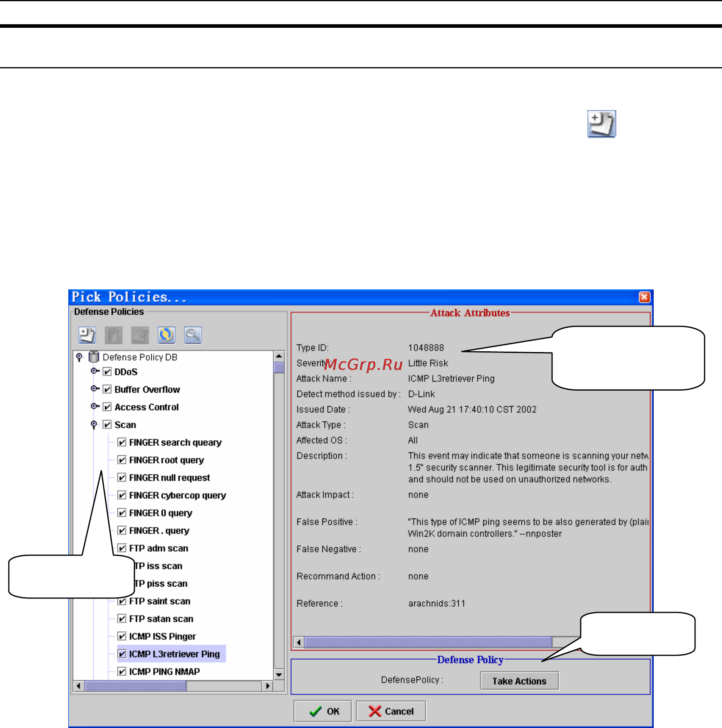
Task: Select ICMP PING NMAP tree item
Action: click(164, 672)
